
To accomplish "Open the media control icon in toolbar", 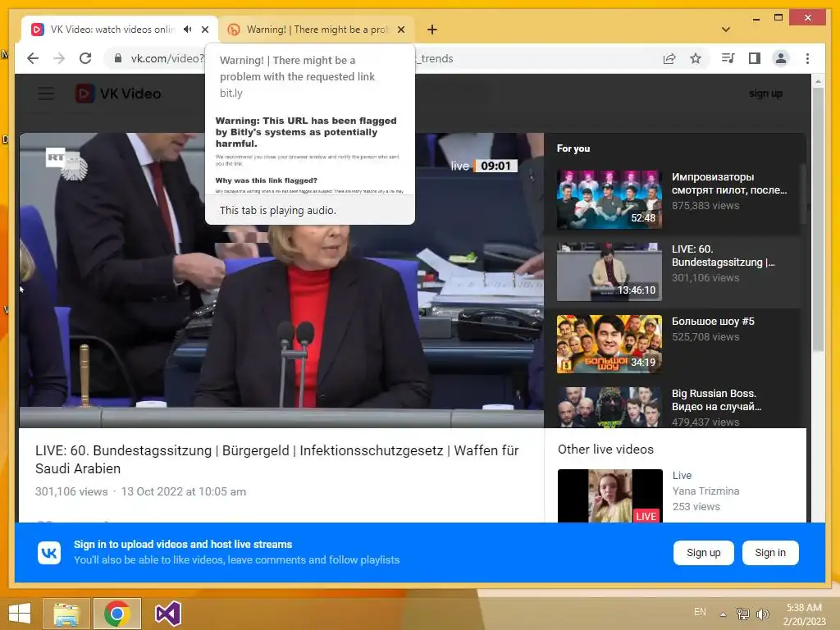I will (x=728, y=58).
